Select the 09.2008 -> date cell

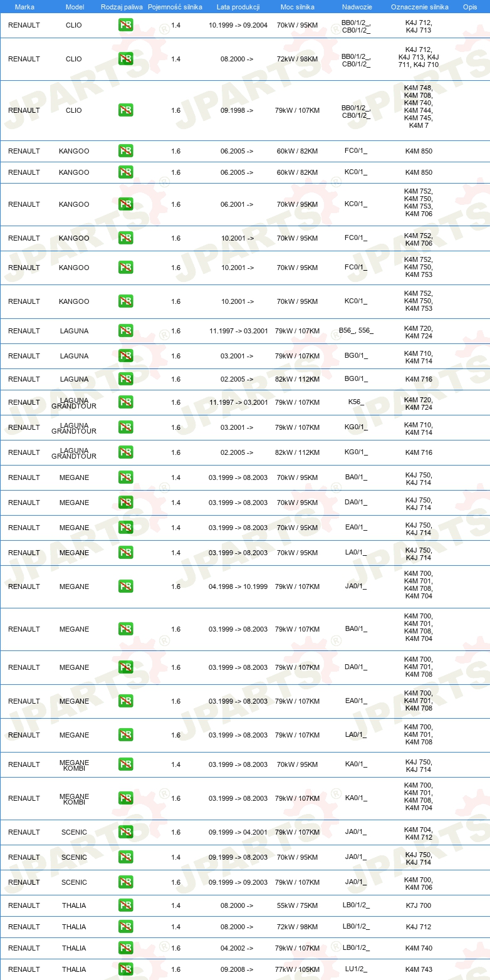(237, 969)
